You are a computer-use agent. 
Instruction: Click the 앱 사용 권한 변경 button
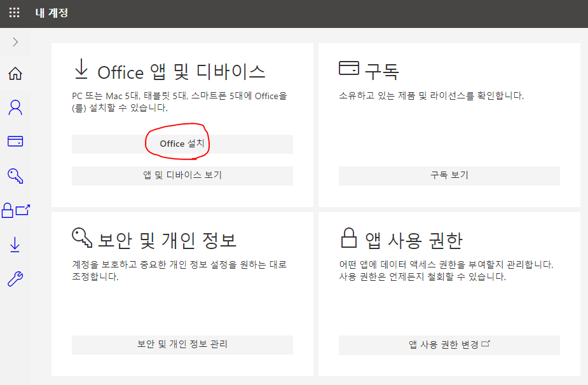[449, 345]
